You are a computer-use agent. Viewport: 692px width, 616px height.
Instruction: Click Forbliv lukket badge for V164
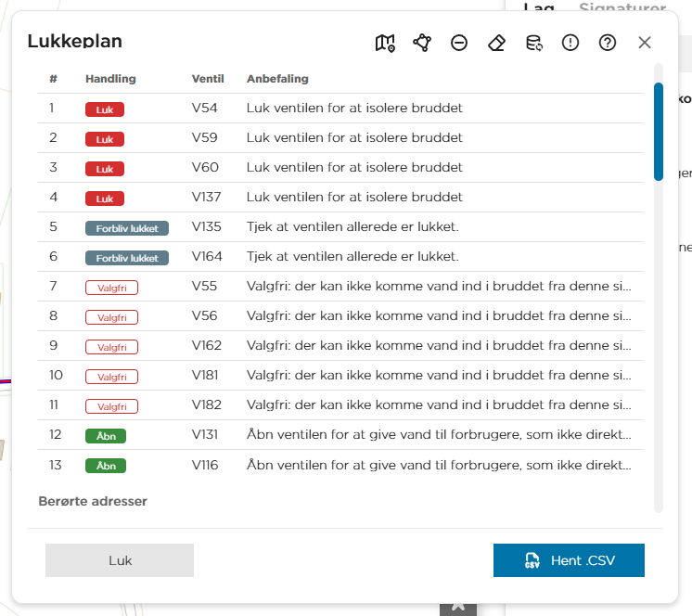pos(127,258)
